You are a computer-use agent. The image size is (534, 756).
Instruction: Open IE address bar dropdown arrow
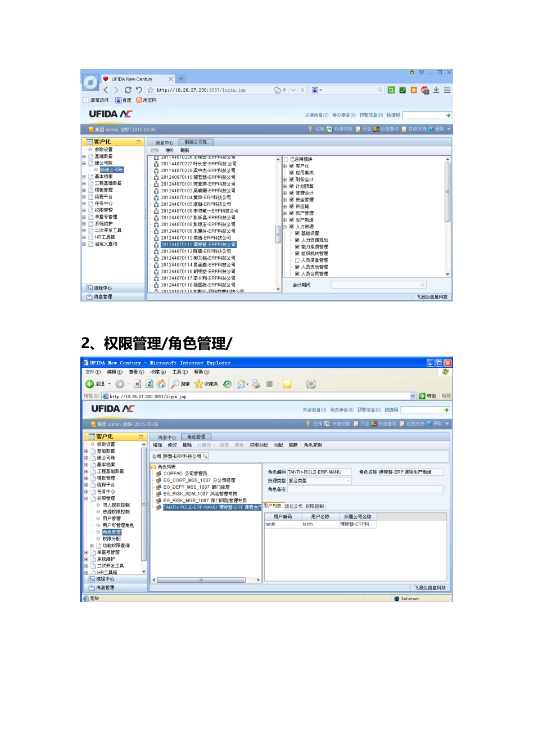point(413,396)
